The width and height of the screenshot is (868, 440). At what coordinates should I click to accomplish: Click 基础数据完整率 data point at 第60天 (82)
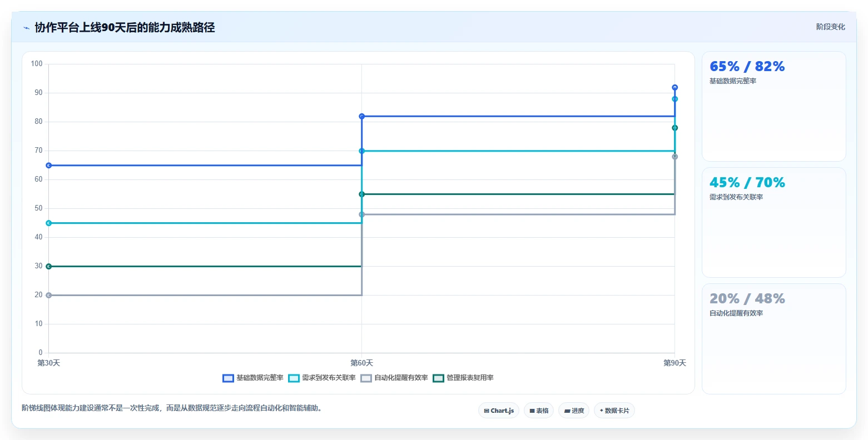point(362,116)
